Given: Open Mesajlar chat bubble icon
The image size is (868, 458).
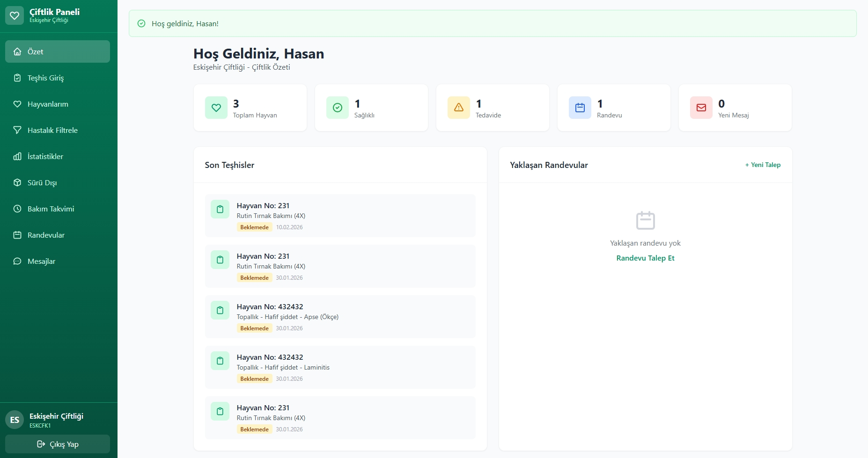Looking at the screenshot, I should coord(17,261).
